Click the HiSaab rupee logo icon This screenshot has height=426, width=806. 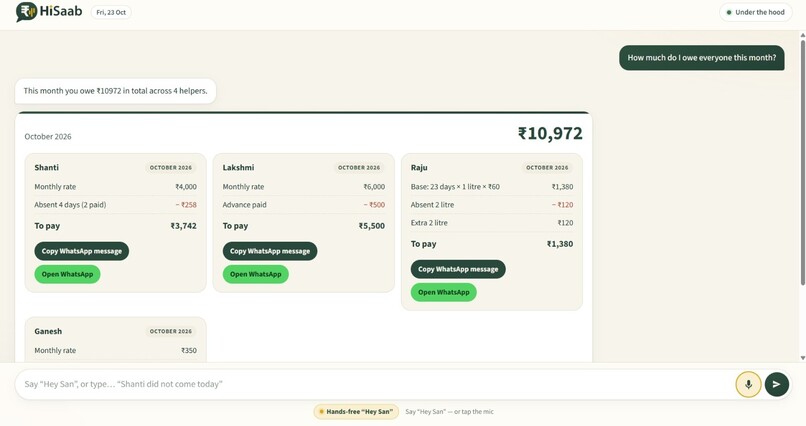click(x=26, y=12)
